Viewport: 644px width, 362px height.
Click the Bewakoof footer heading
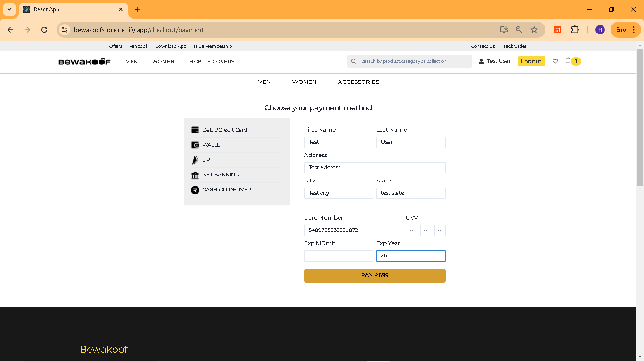(104, 349)
